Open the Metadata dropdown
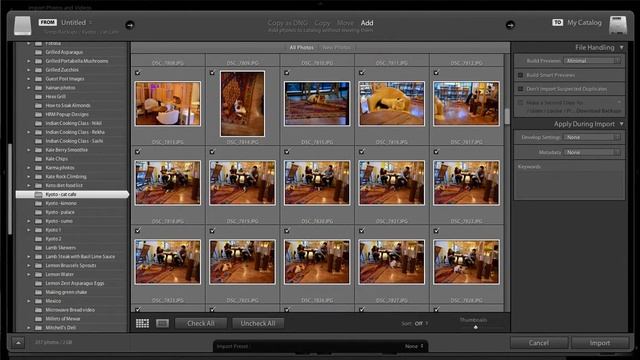The image size is (640, 360). [x=593, y=152]
